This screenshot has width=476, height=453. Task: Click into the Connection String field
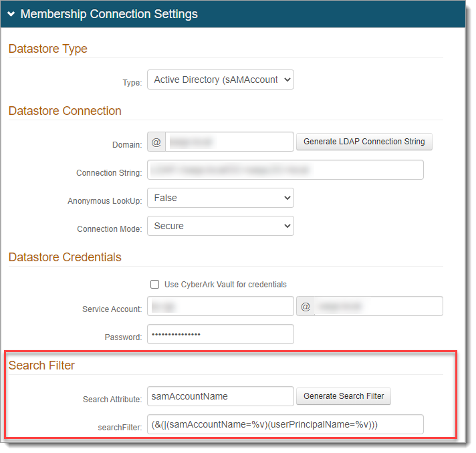(285, 170)
